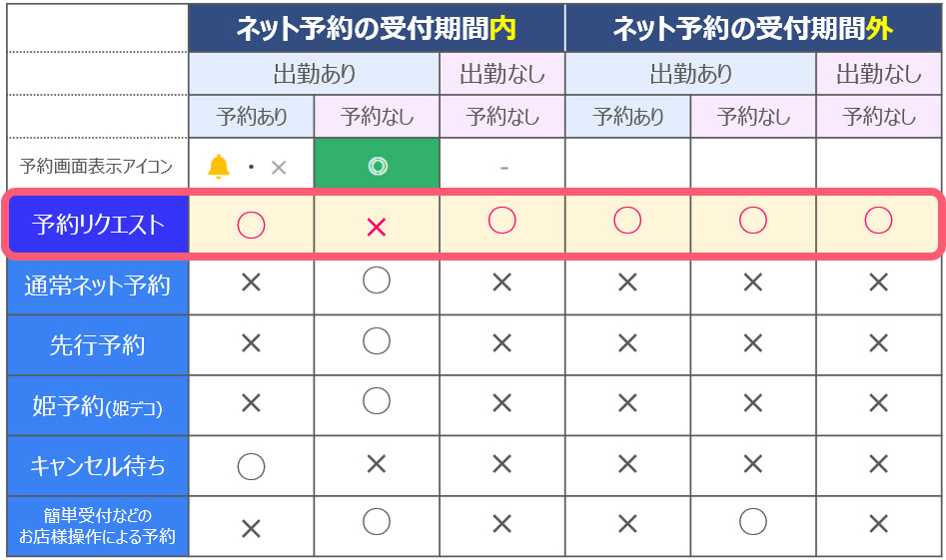Click the yellow bell icon
The width and height of the screenshot is (946, 560).
(x=219, y=167)
